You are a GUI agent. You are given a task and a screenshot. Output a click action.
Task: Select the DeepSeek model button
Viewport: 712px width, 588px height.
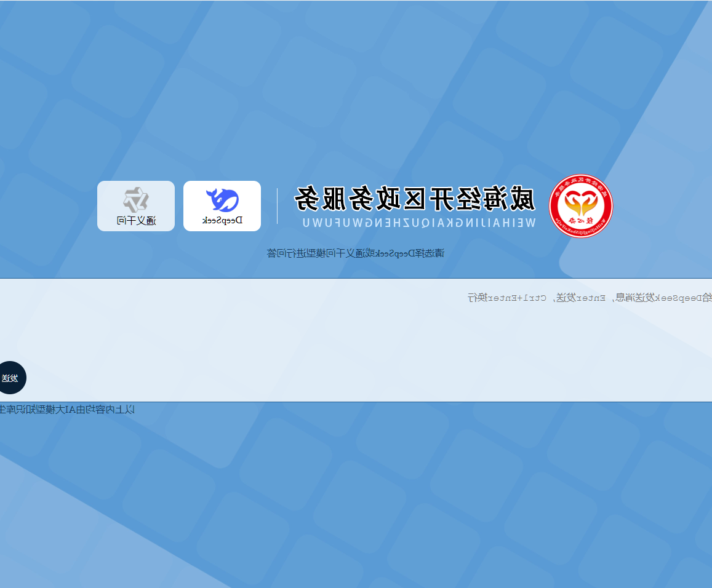coord(222,206)
